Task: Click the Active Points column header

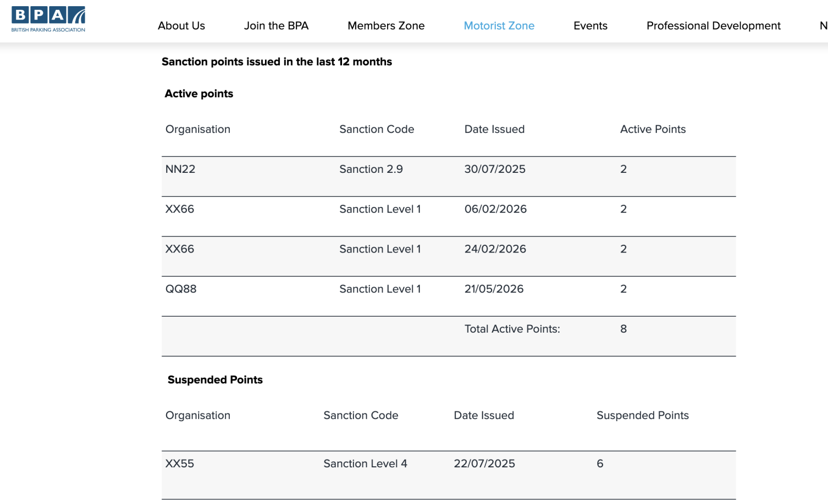Action: click(653, 129)
